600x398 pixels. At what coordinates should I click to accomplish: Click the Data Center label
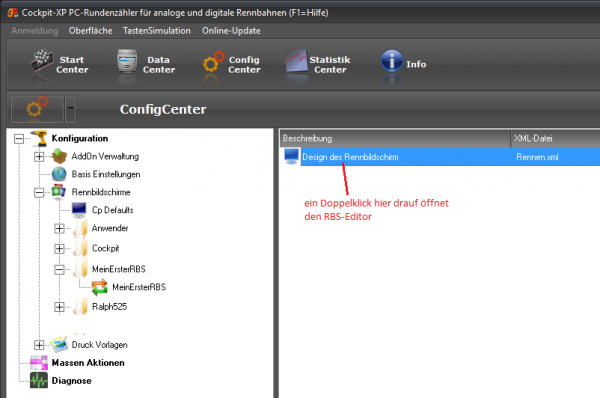(x=159, y=65)
